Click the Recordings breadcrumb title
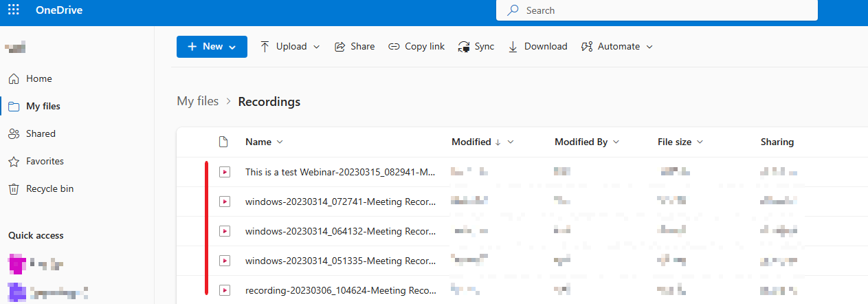This screenshot has height=304, width=868. tap(269, 102)
